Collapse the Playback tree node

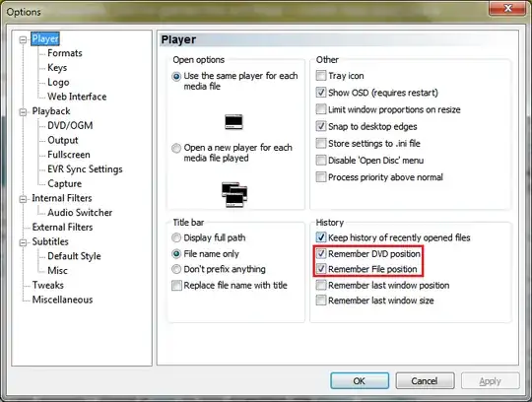click(23, 112)
